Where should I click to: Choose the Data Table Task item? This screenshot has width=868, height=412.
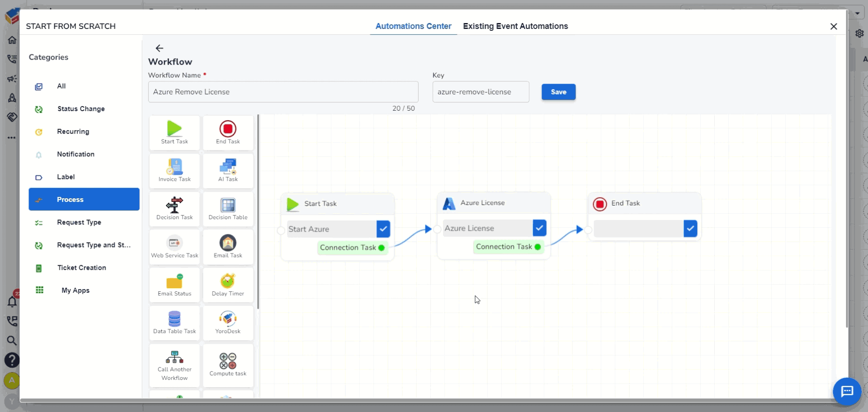tap(175, 323)
